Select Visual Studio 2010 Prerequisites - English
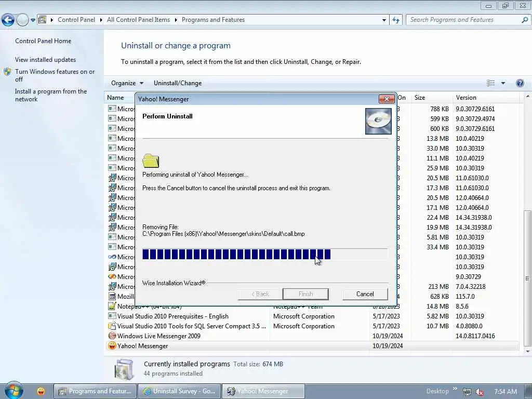Image resolution: width=532 pixels, height=399 pixels. [x=312, y=316]
